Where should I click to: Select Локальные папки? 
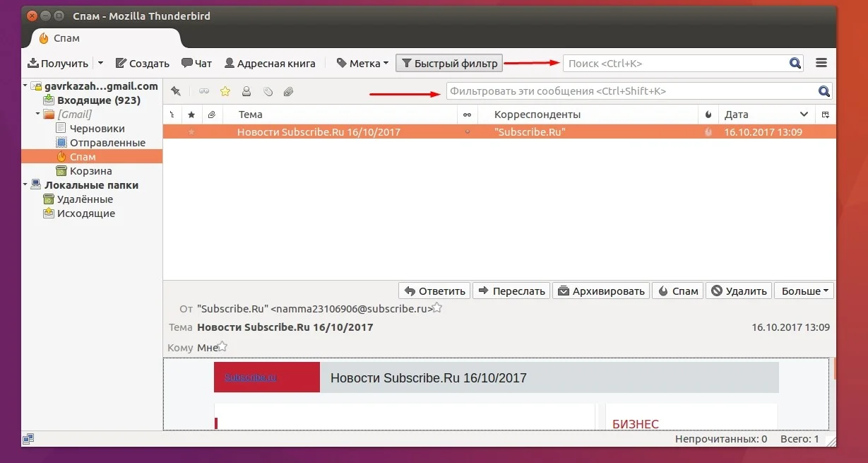(x=84, y=185)
